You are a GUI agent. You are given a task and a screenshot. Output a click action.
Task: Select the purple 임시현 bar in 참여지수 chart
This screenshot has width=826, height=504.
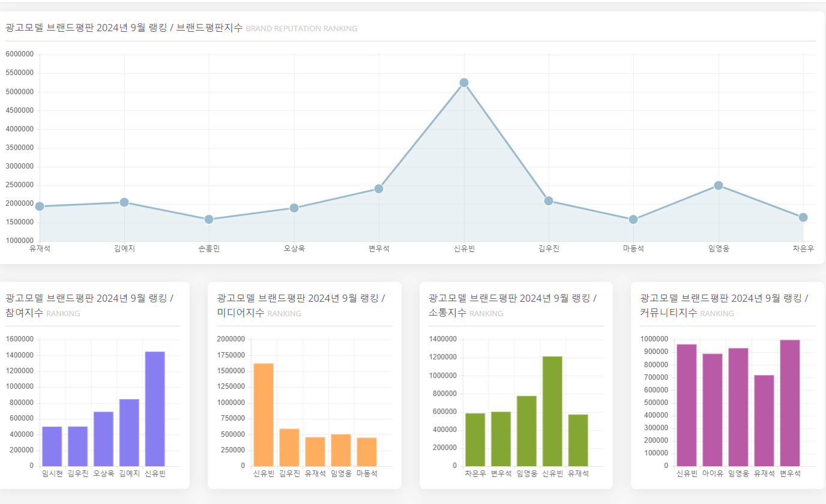tap(52, 446)
